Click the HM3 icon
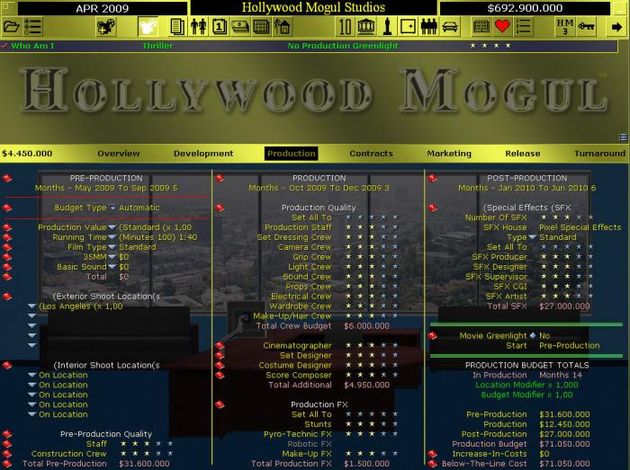The image size is (630, 470). (565, 27)
